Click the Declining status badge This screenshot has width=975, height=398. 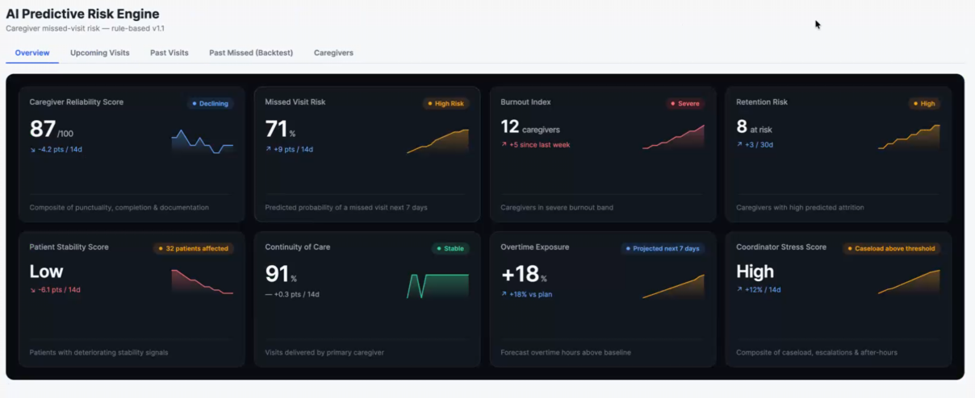point(210,104)
